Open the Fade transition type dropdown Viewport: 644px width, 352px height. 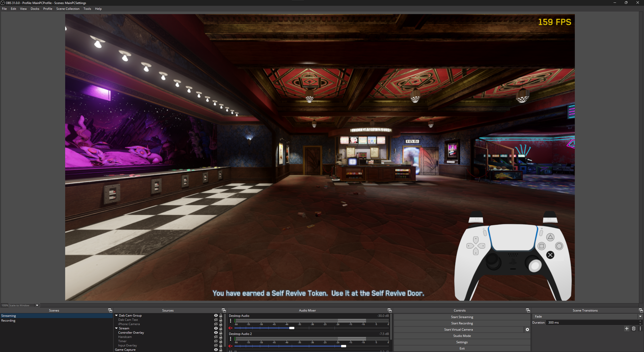(x=587, y=317)
